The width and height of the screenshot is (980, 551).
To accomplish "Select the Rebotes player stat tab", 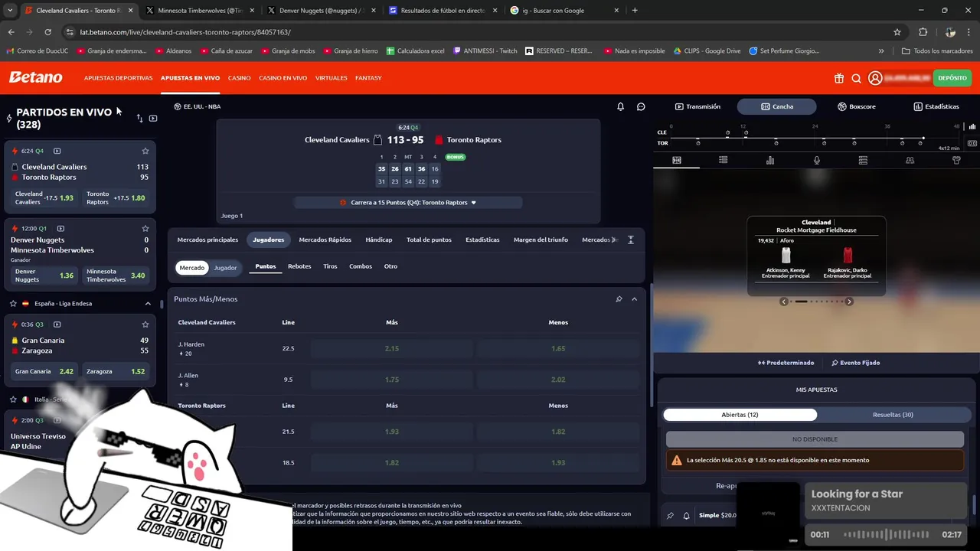I will [299, 266].
